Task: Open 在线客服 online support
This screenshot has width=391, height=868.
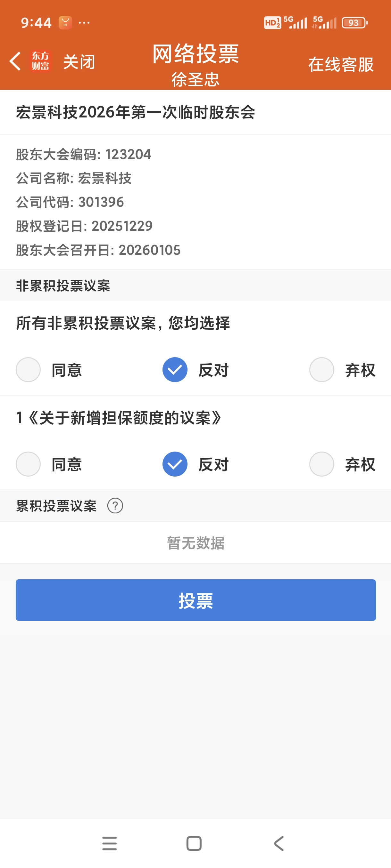Action: pyautogui.click(x=341, y=64)
